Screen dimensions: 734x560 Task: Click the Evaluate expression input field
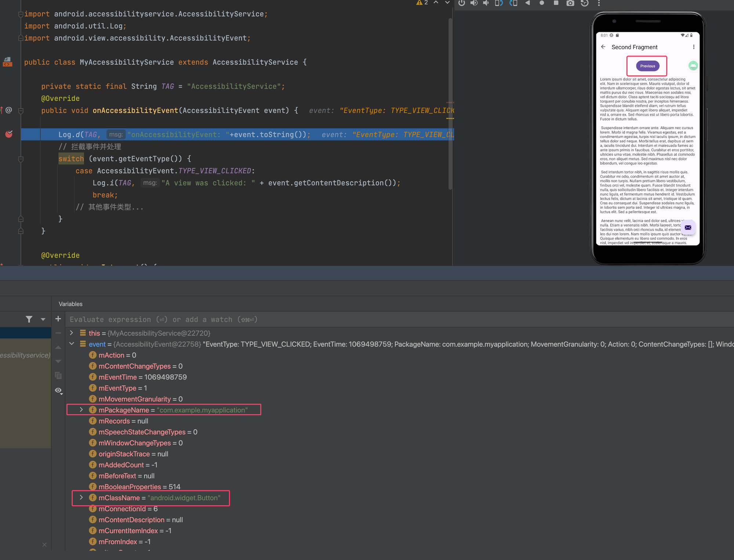tap(400, 319)
